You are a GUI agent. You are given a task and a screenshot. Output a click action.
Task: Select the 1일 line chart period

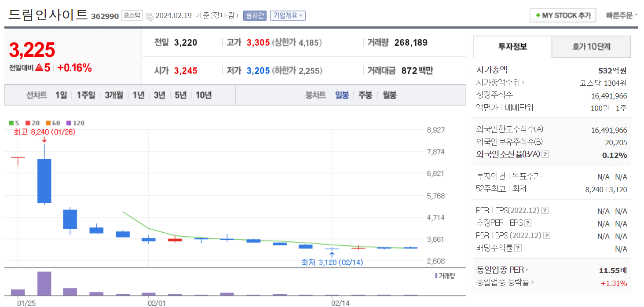[61, 95]
